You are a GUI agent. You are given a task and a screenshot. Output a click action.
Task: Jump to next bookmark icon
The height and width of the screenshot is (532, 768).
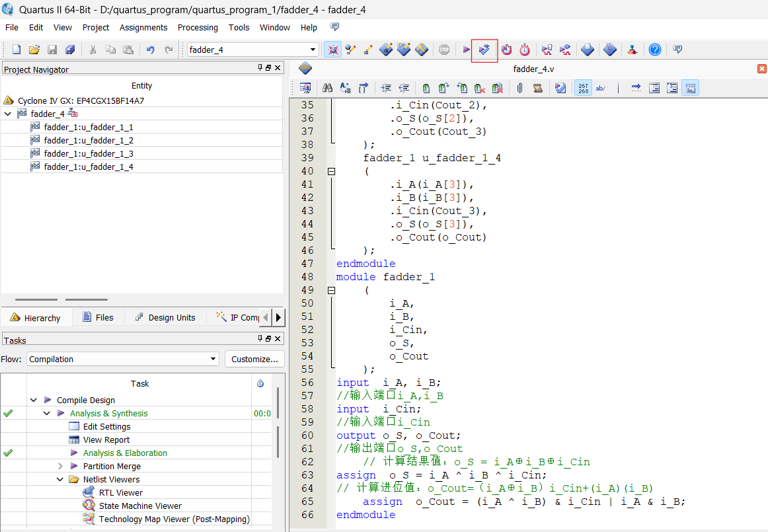443,88
